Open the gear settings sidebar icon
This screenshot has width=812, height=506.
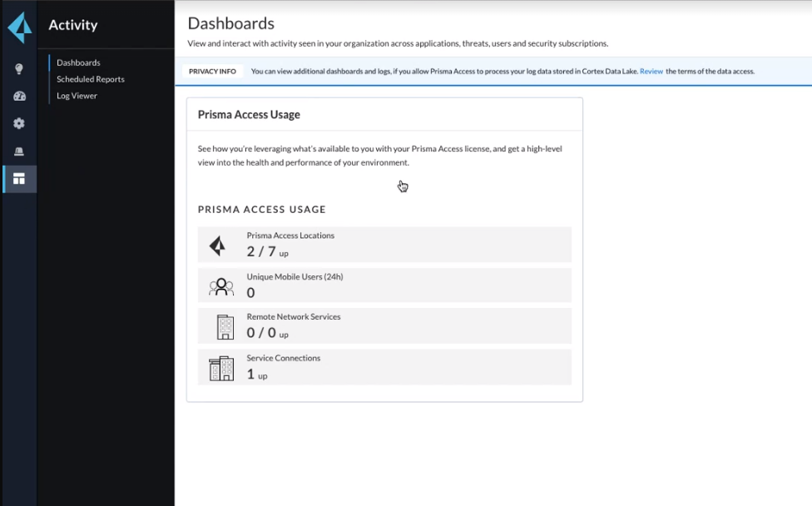click(x=19, y=123)
